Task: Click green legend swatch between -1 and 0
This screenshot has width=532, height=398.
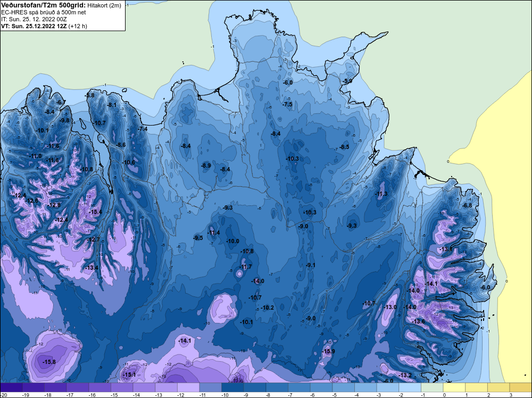Action: [x=432, y=387]
